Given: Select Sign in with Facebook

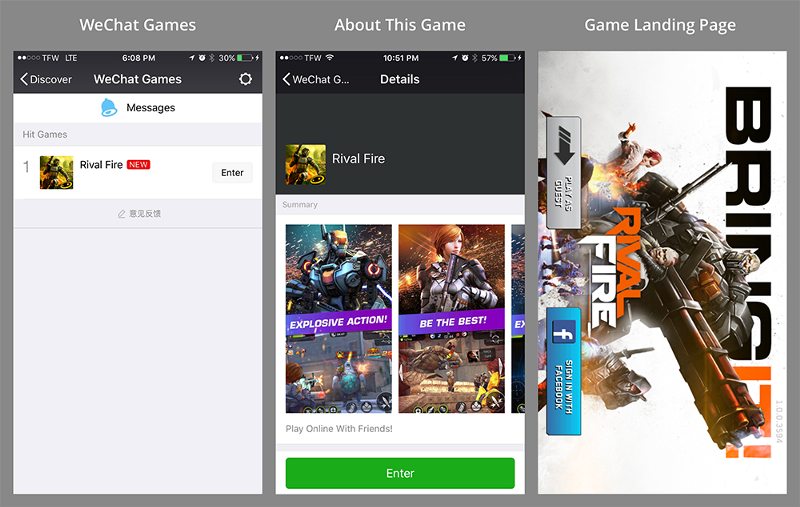Looking at the screenshot, I should click(563, 372).
